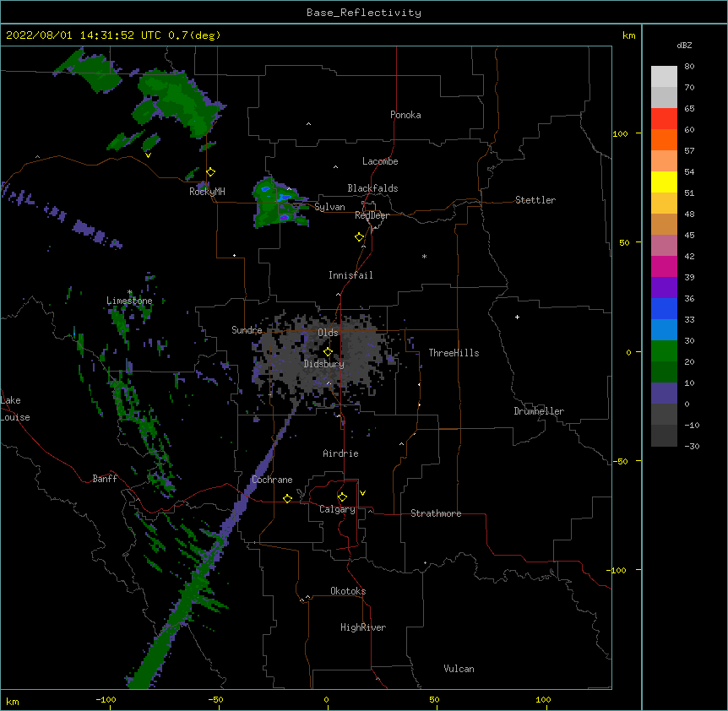The image size is (728, 711).
Task: Click the Calgary city label
Action: tap(337, 509)
